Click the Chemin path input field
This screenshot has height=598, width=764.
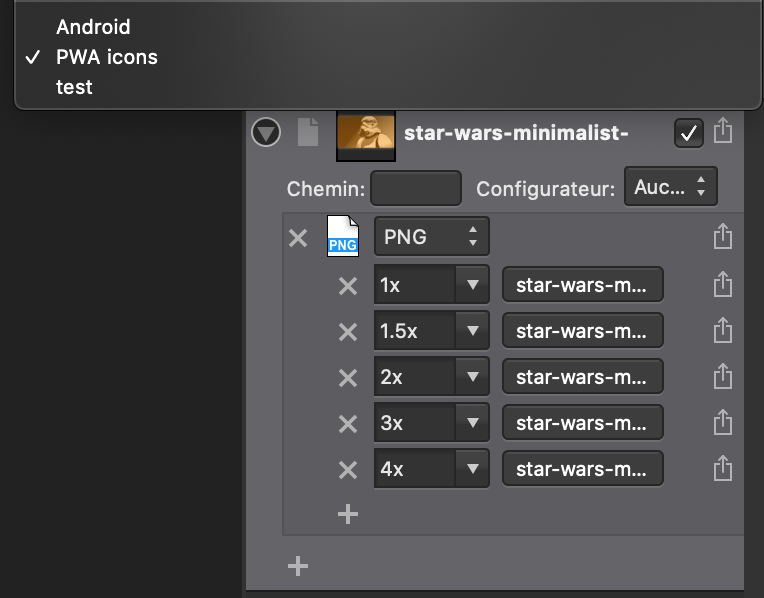[416, 188]
